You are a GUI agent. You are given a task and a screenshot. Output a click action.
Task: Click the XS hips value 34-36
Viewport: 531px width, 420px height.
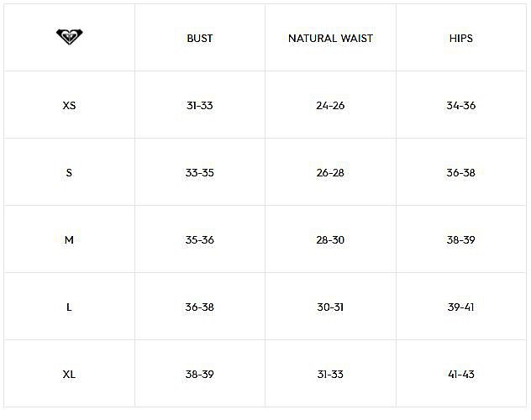461,106
